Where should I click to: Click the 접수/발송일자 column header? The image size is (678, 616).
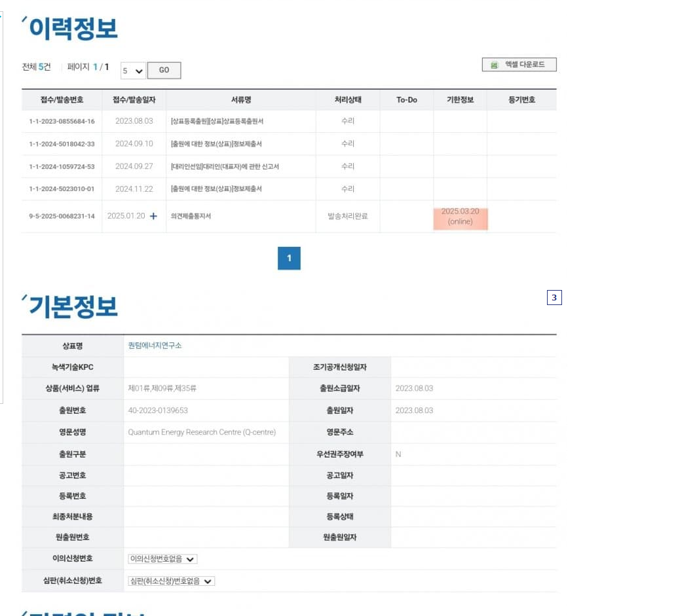[x=134, y=100]
